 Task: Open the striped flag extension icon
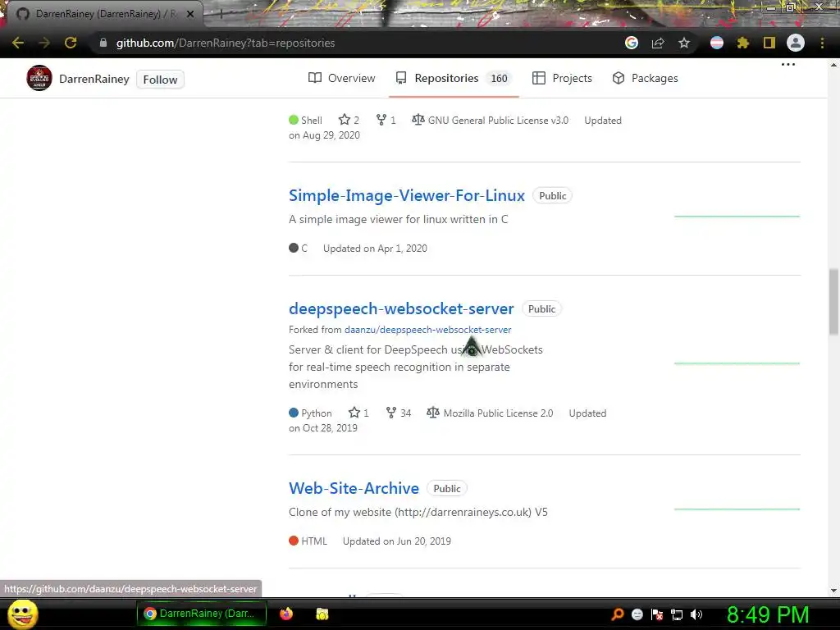717,43
